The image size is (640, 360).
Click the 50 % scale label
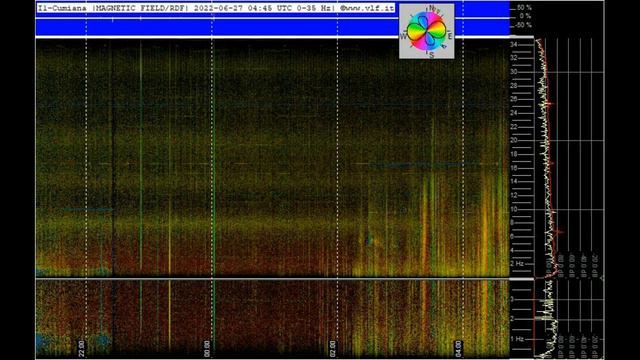524,8
